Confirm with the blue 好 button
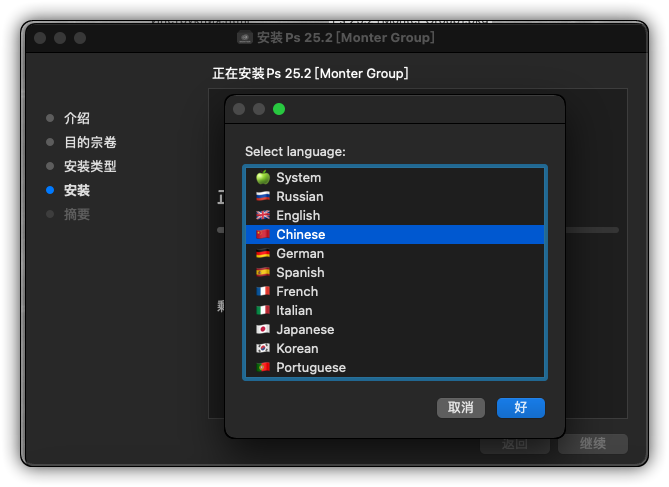Image resolution: width=669 pixels, height=487 pixels. click(521, 408)
